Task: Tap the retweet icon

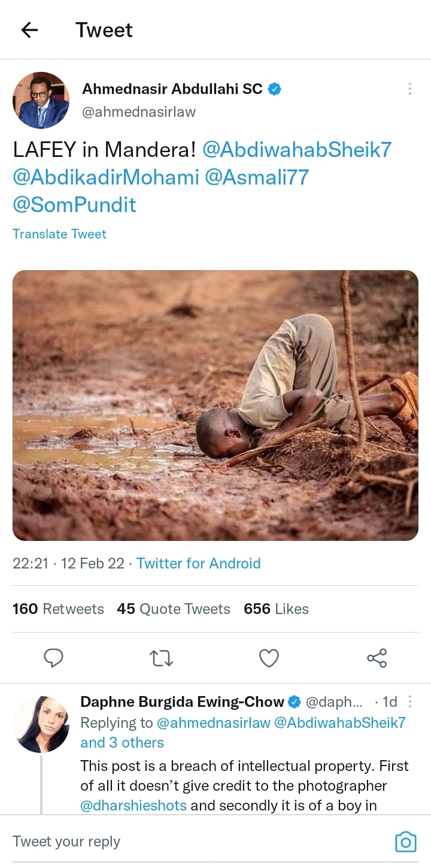Action: click(x=161, y=658)
